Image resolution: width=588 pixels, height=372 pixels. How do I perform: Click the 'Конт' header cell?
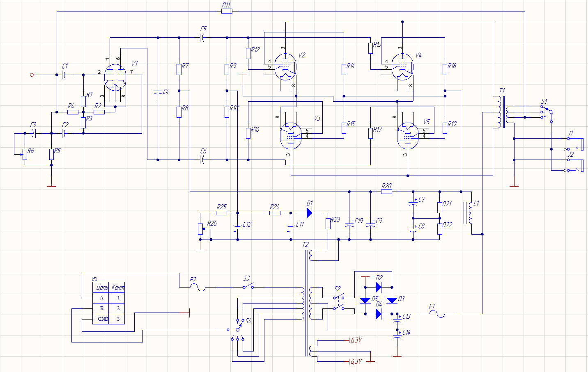[117, 288]
